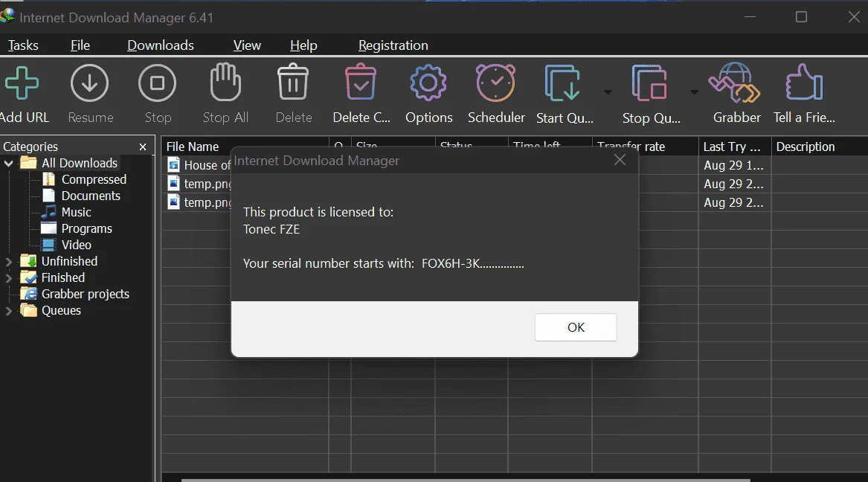Click the Last Try column header
868x482 pixels.
click(735, 146)
